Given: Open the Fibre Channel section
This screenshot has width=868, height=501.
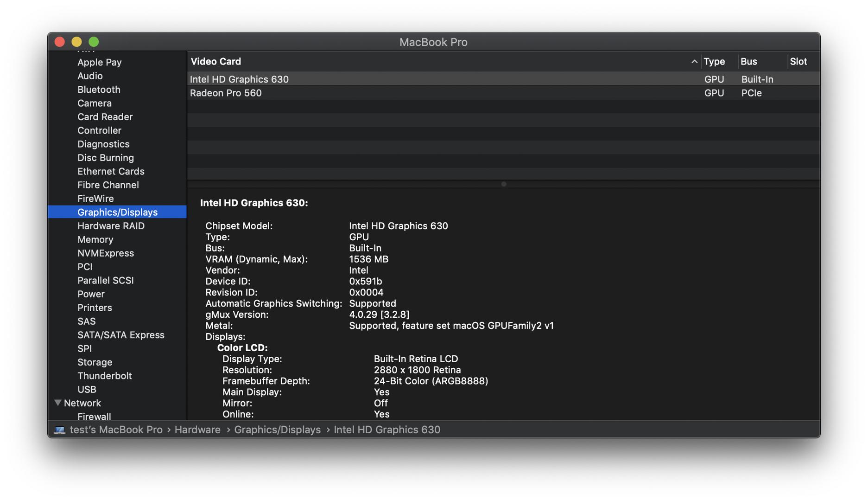Looking at the screenshot, I should [x=108, y=185].
